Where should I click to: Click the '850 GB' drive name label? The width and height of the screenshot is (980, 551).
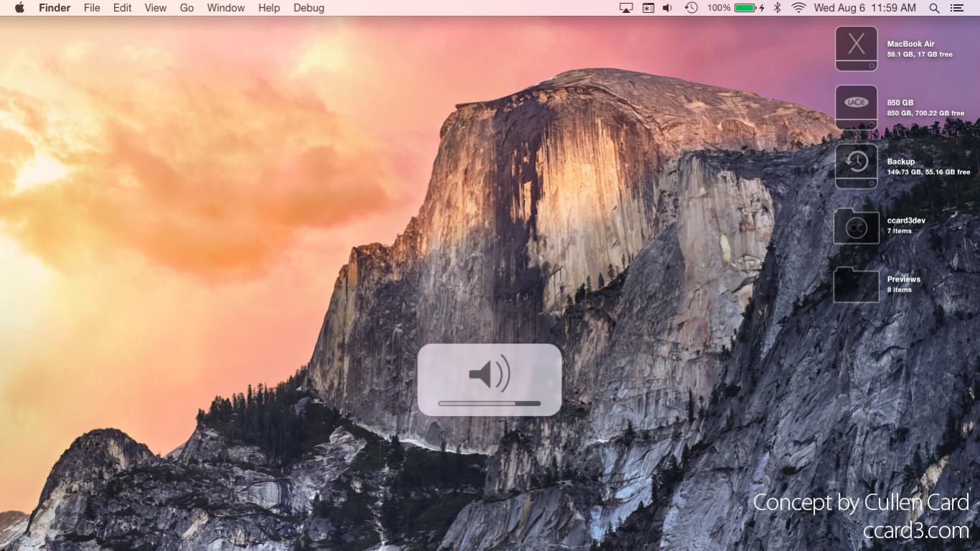(x=900, y=103)
